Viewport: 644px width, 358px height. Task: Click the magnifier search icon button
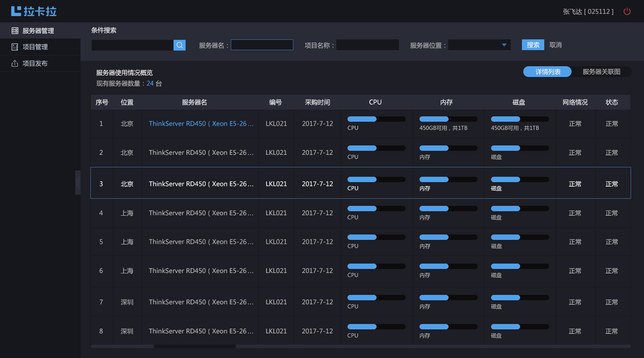[x=179, y=45]
